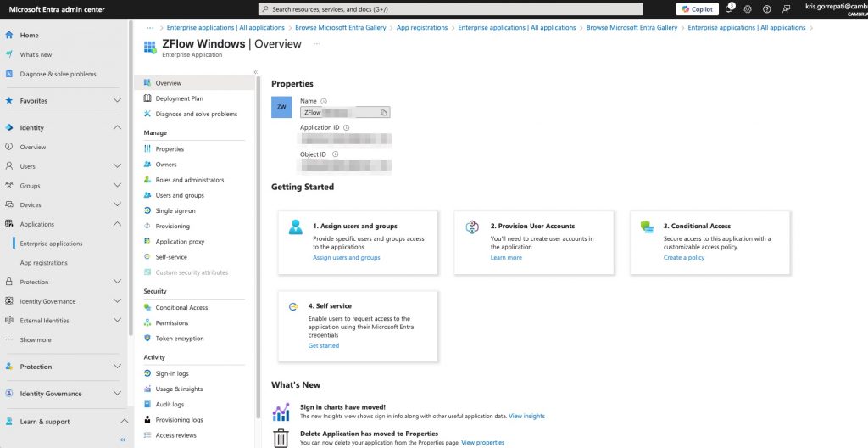Viewport: 868px width, 448px height.
Task: Click breadcrumb ellipsis to show more
Action: (x=150, y=27)
